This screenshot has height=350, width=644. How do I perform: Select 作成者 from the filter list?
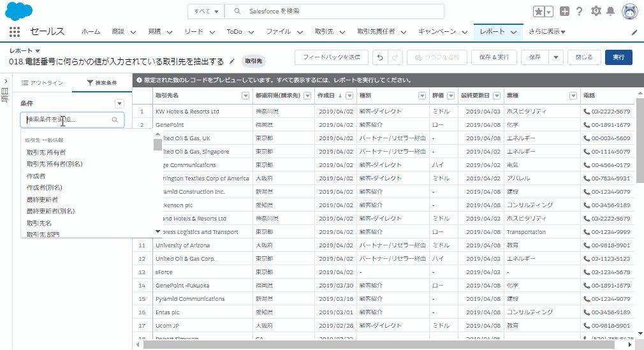tap(36, 176)
